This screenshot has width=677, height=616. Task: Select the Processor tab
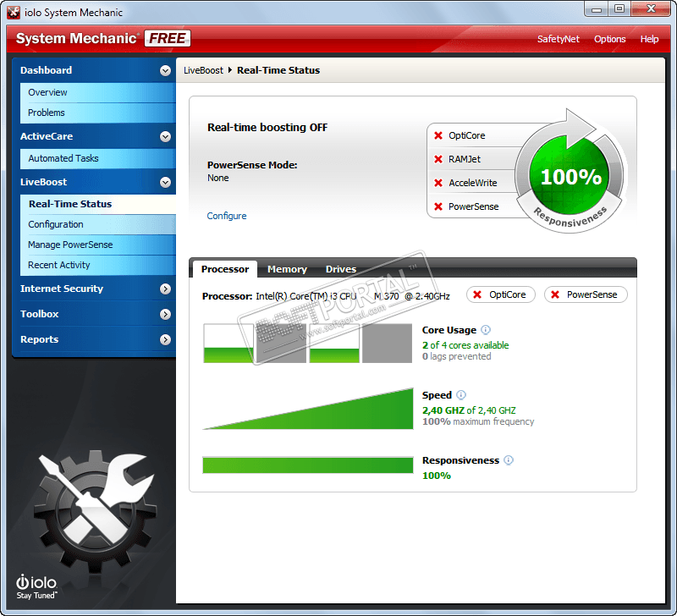click(225, 269)
